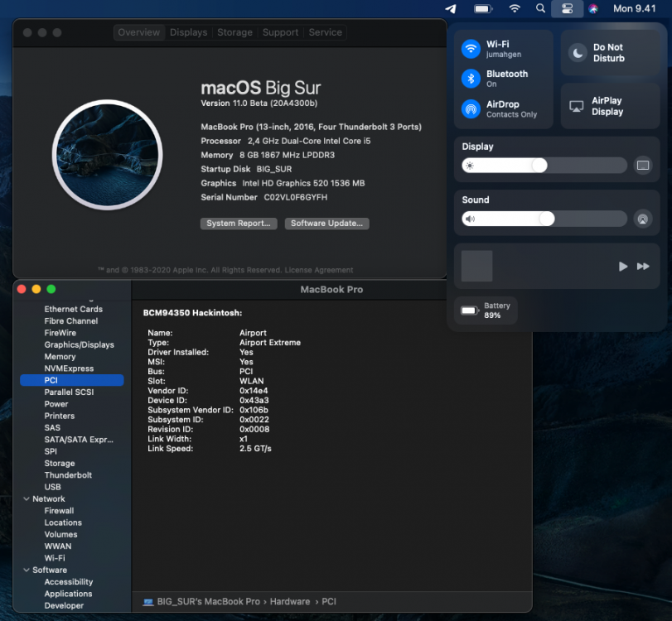Image resolution: width=672 pixels, height=621 pixels.
Task: Toggle Bluetooth in Control Center
Action: click(x=471, y=79)
